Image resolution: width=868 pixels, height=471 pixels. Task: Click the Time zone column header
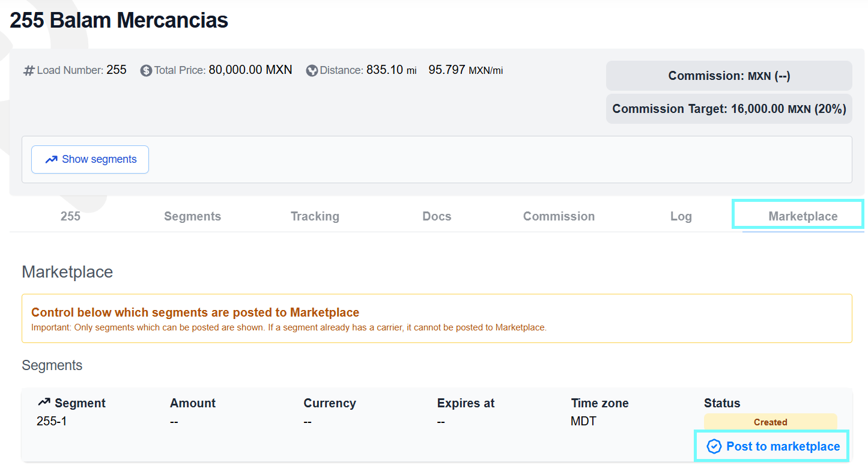coord(599,403)
